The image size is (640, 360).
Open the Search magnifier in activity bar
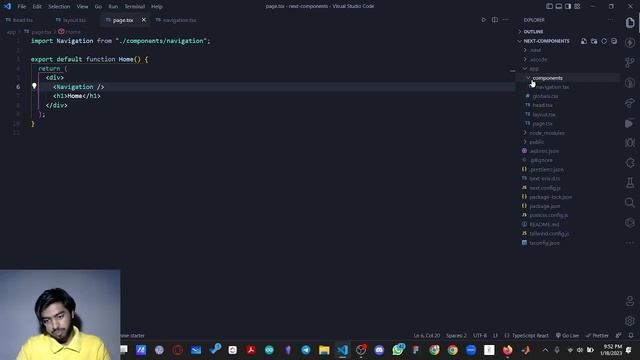[630, 202]
